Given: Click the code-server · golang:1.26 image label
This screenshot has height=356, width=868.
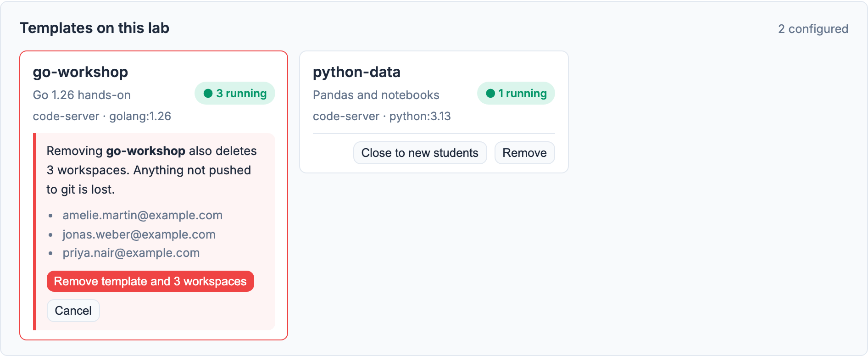Looking at the screenshot, I should point(102,116).
